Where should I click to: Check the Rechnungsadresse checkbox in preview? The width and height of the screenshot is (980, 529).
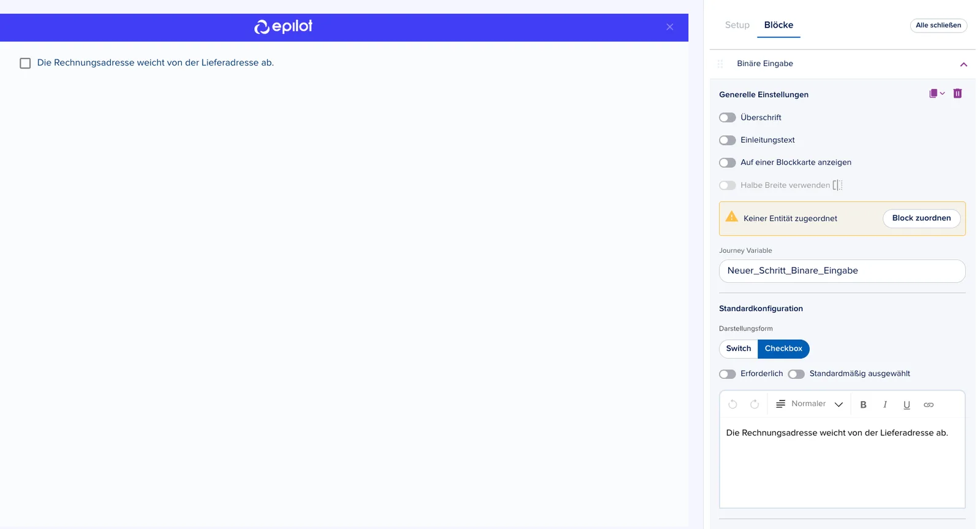click(25, 63)
